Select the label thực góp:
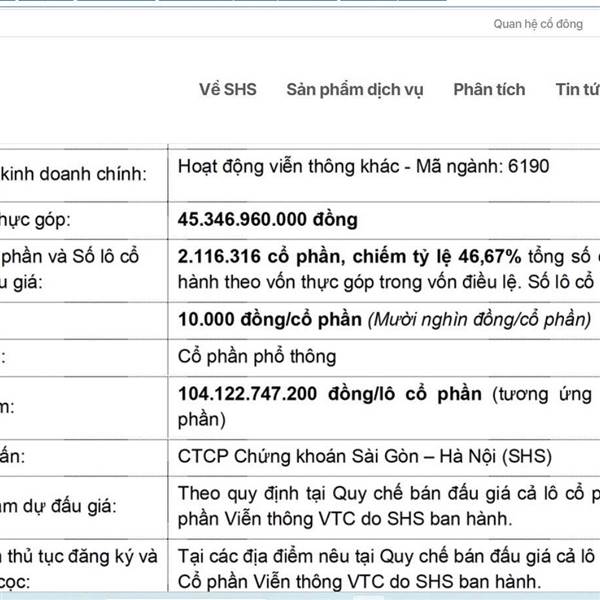600x600 pixels. coord(35,220)
